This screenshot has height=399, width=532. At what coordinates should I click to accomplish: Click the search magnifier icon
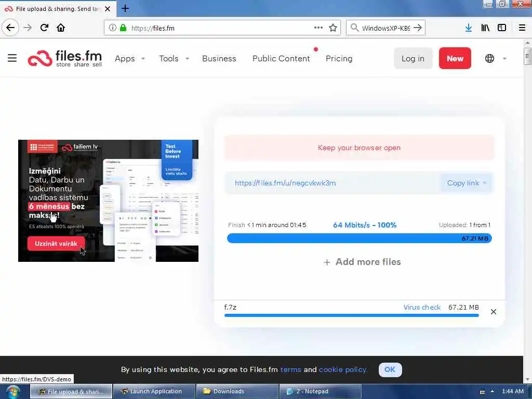(x=354, y=28)
